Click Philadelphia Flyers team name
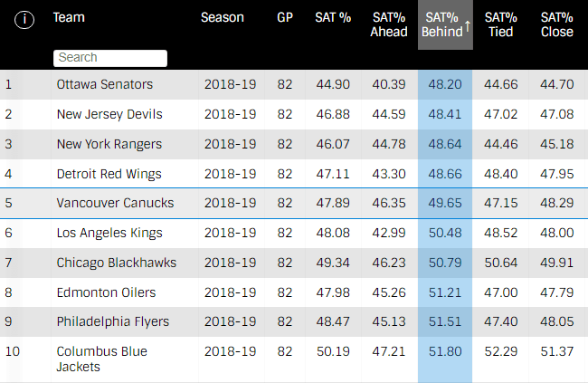Image resolution: width=588 pixels, height=383 pixels. pos(112,321)
